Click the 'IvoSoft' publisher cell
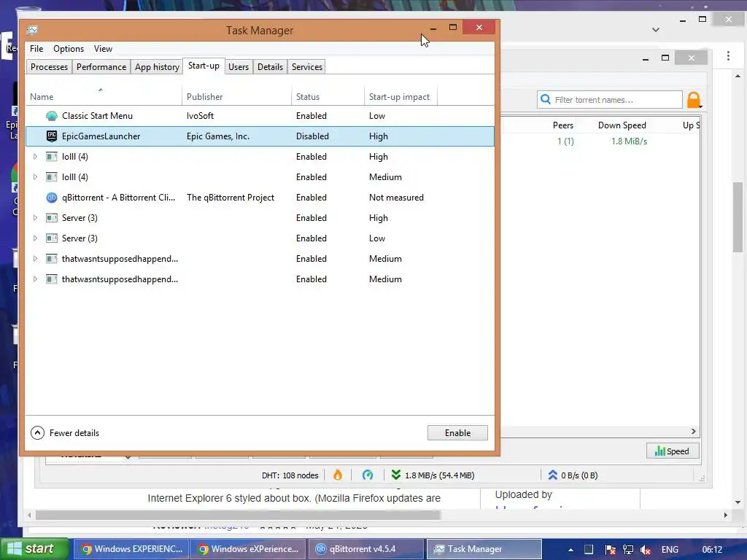This screenshot has height=560, width=747. [200, 116]
